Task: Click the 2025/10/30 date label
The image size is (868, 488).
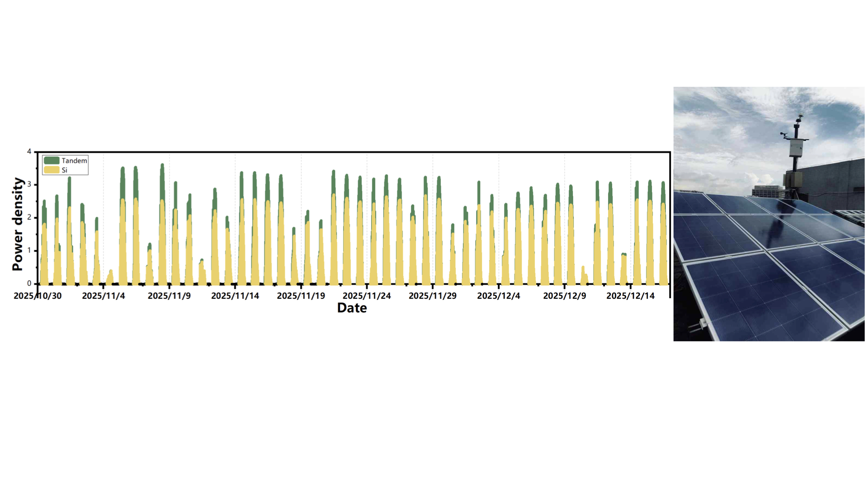Action: [38, 296]
